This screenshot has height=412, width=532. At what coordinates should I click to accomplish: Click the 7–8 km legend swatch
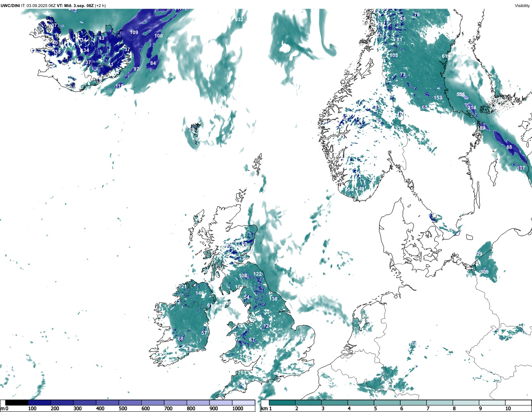tap(439, 402)
